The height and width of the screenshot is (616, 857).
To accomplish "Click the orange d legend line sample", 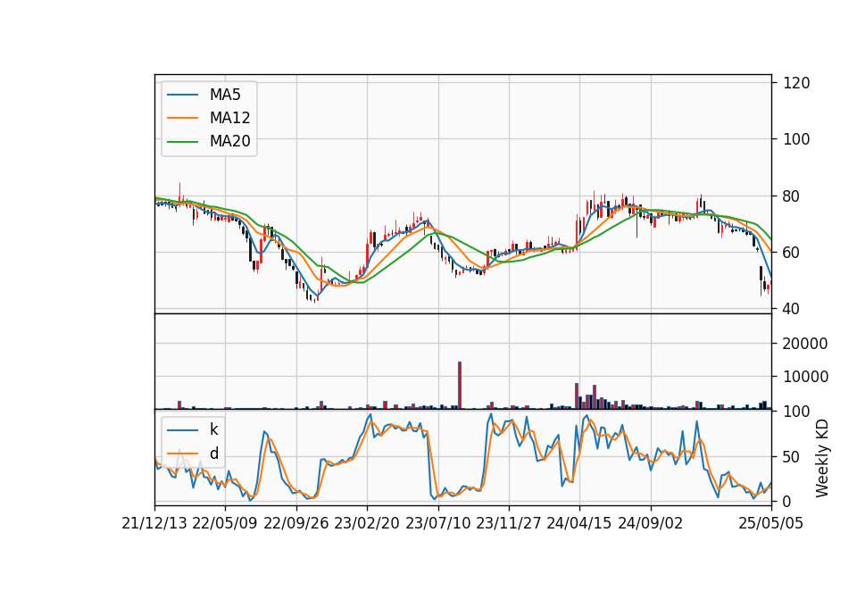I will point(182,454).
